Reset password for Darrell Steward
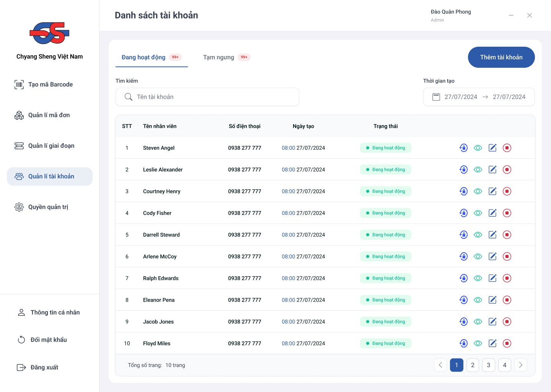551x392 pixels. 463,235
